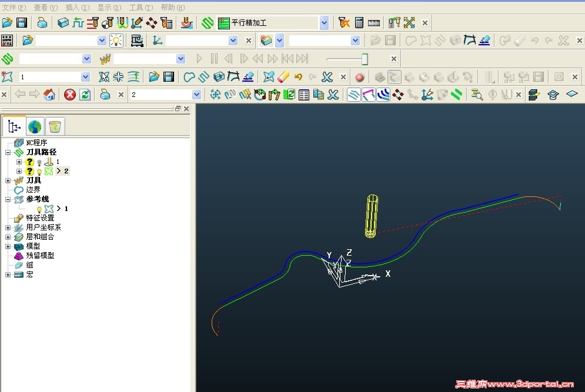Close the explorer panel with its X
585x392 pixels.
[186, 109]
